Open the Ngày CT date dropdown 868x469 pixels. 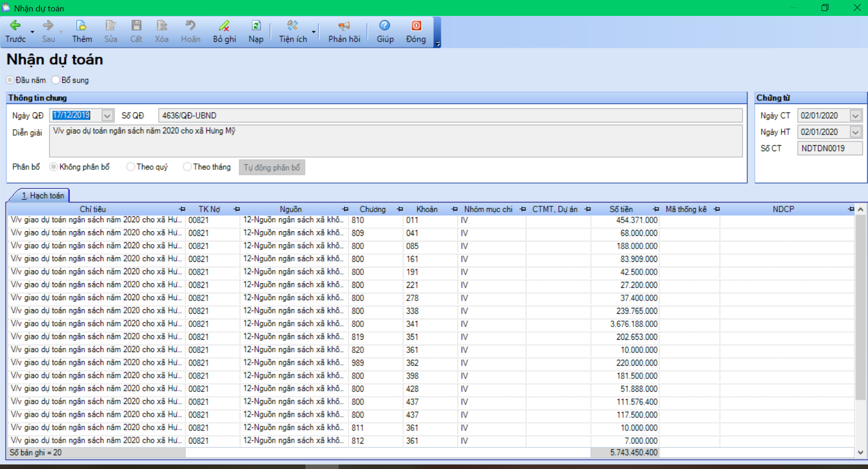[x=855, y=116]
